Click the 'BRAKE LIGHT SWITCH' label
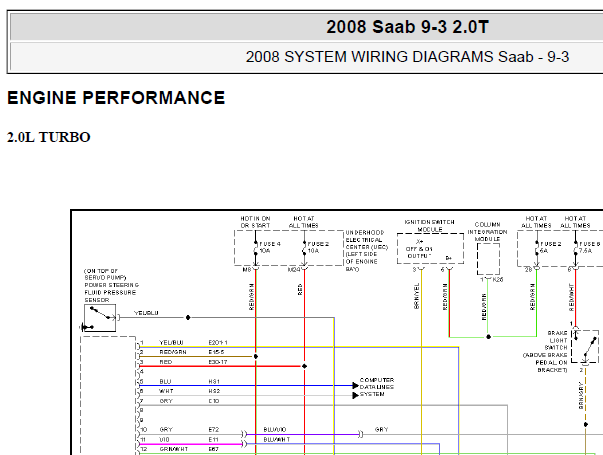 coord(556,340)
